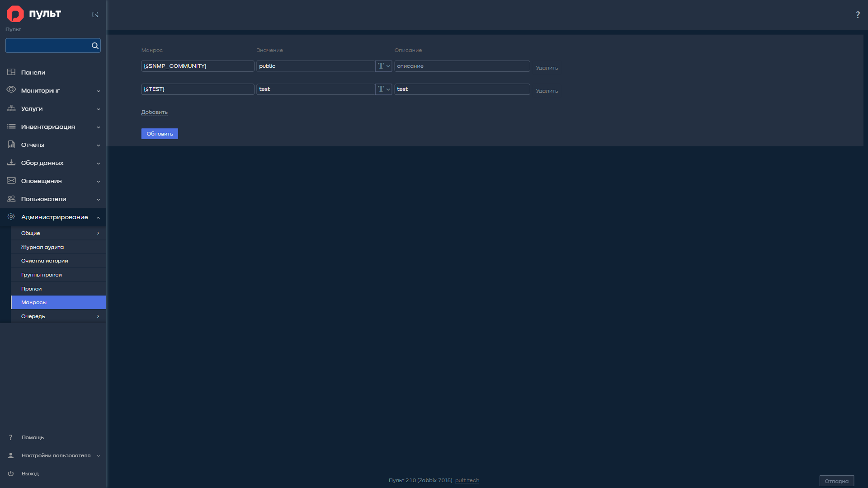Open the pult.tech footer link
Viewport: 868px width, 488px height.
click(467, 480)
